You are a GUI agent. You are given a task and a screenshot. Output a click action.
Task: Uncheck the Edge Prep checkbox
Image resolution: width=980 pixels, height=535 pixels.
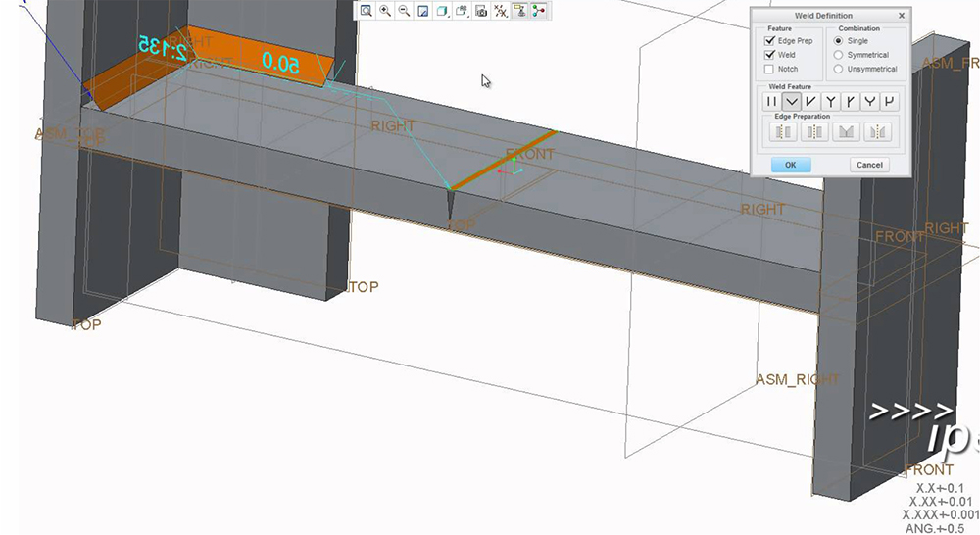[769, 41]
